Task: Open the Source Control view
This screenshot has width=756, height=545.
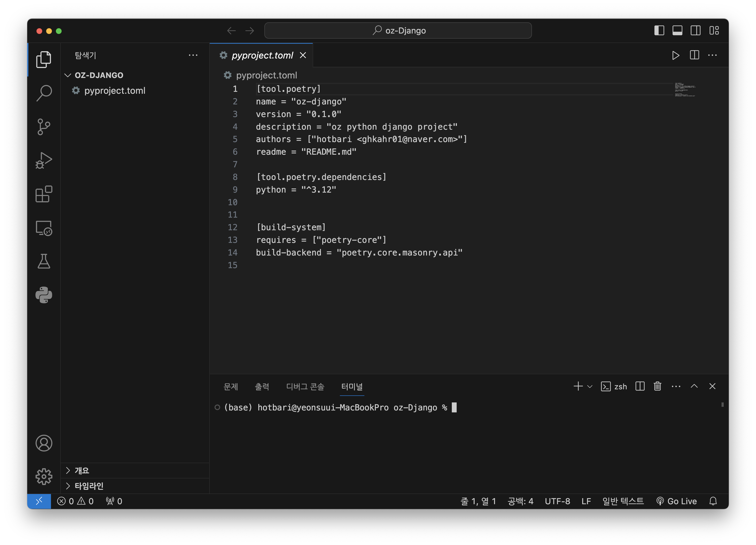Action: [44, 127]
